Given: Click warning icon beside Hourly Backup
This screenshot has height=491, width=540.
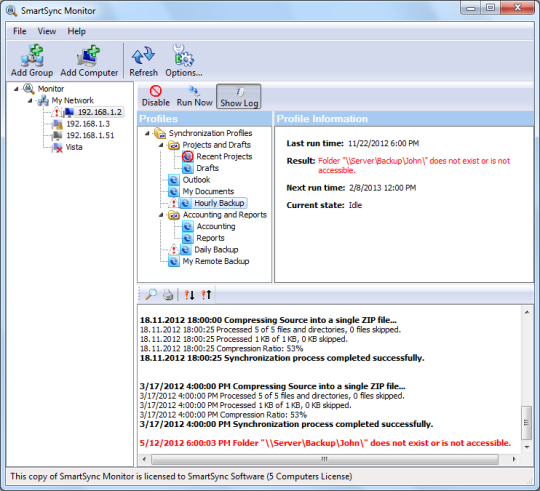Looking at the screenshot, I should 174,203.
